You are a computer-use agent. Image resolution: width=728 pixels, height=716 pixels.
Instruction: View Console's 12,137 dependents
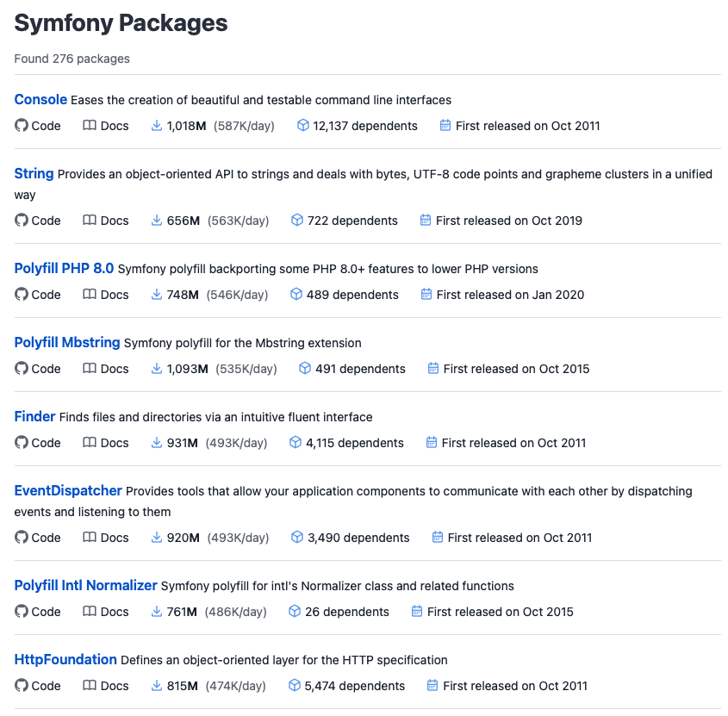click(364, 126)
